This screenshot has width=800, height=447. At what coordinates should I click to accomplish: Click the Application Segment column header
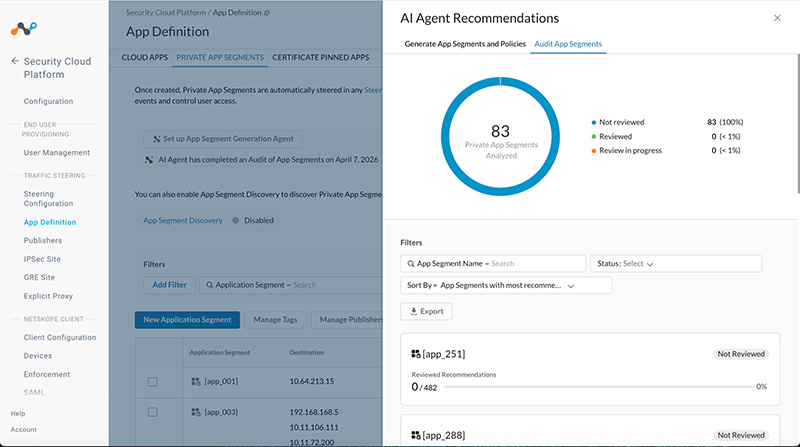click(219, 353)
